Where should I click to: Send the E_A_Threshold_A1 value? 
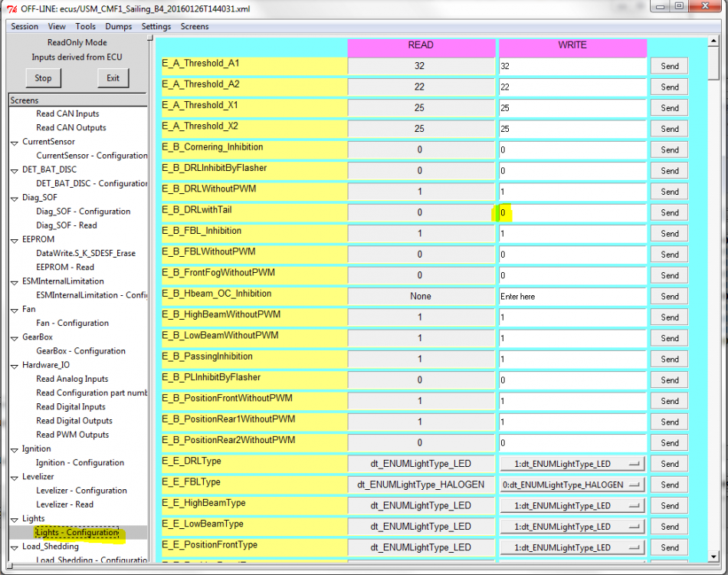pyautogui.click(x=669, y=67)
